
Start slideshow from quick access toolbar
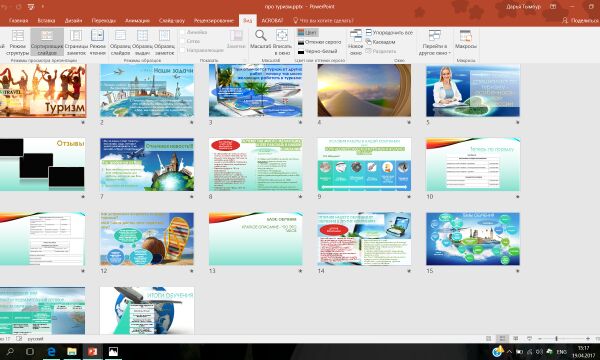(31, 7)
